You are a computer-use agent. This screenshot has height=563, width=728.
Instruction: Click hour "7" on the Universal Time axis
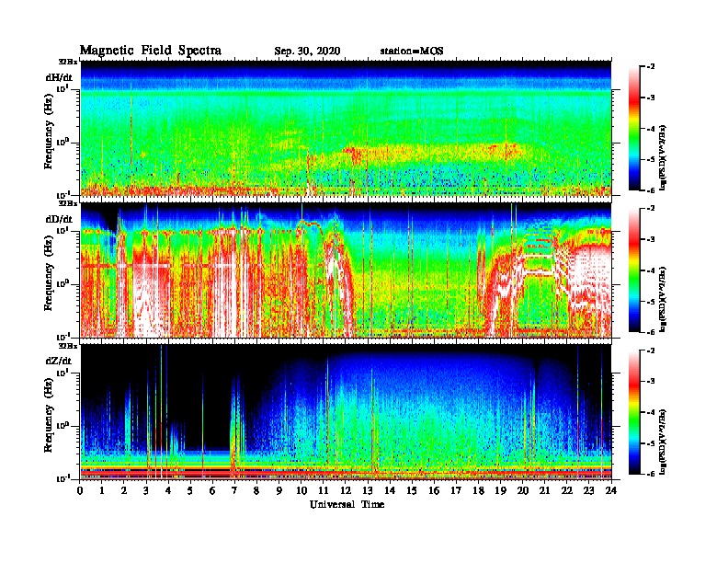point(234,490)
